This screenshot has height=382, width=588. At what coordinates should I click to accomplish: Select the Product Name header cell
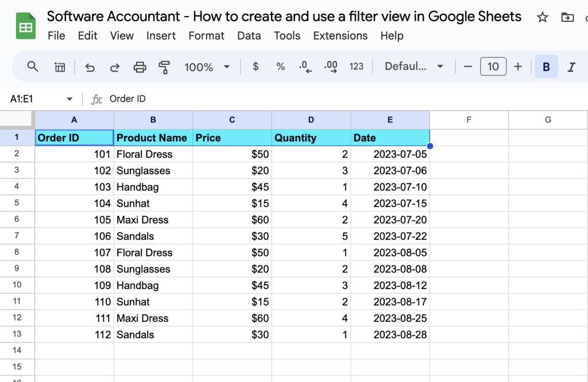[x=153, y=138]
